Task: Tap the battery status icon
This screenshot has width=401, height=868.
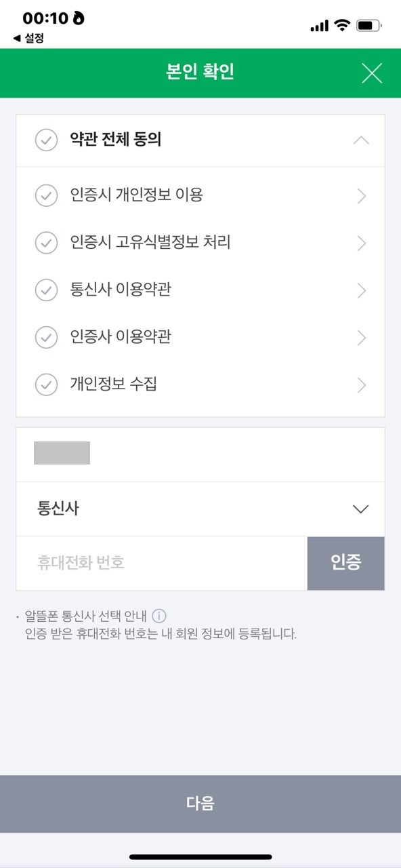Action: 368,26
